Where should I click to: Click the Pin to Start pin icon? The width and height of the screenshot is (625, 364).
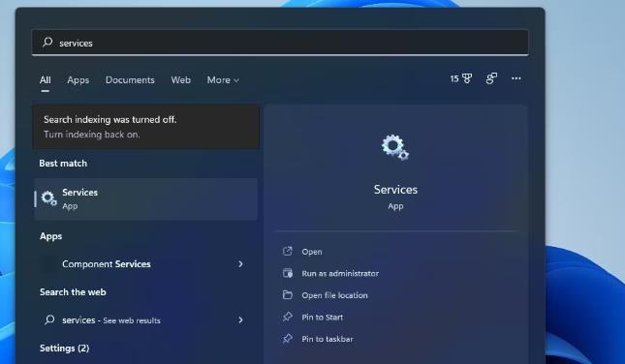(288, 317)
